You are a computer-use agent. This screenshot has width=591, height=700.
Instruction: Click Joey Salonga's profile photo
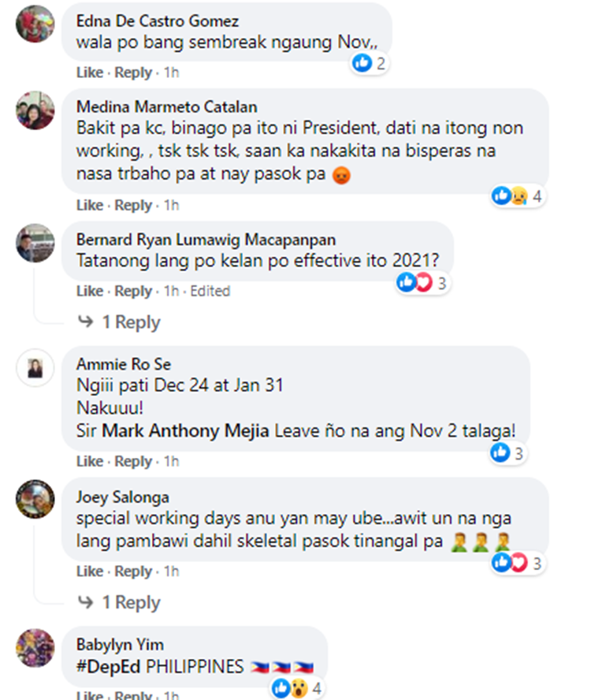35,499
